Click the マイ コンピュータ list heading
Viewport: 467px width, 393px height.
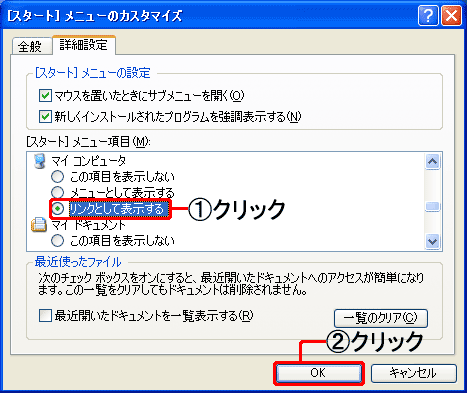click(x=89, y=161)
